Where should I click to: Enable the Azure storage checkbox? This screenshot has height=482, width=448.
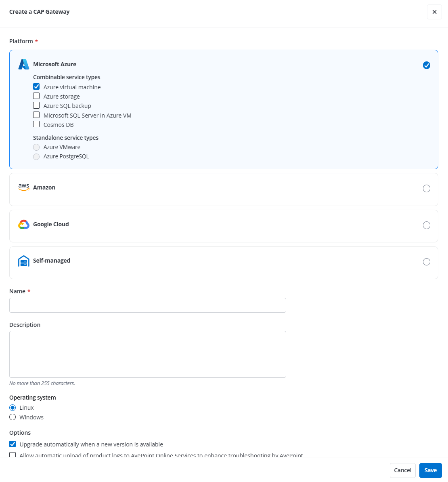pyautogui.click(x=36, y=96)
